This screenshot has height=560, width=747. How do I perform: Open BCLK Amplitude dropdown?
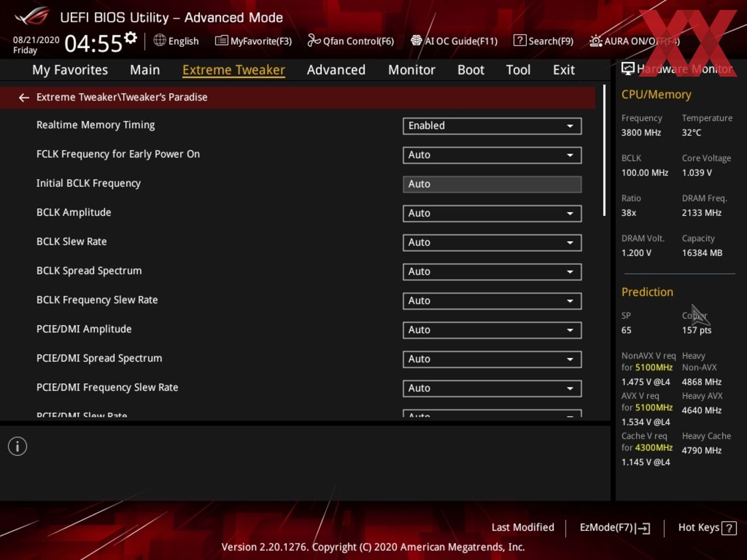tap(492, 213)
